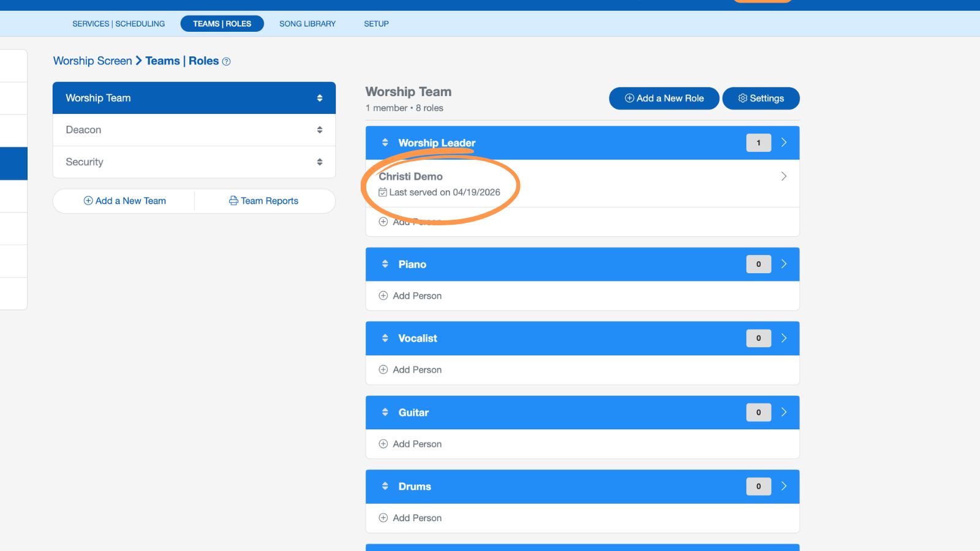Viewport: 980px width, 551px height.
Task: Click the plus icon on Add a New Role
Action: click(x=629, y=98)
